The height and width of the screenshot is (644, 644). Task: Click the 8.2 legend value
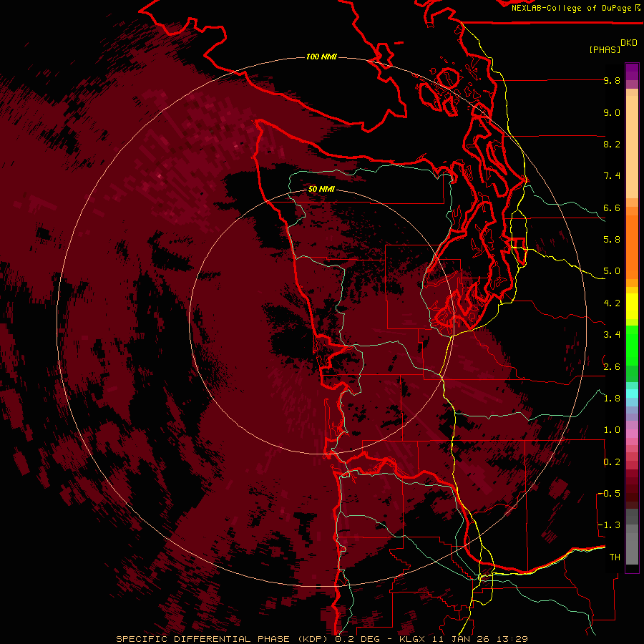pos(612,144)
